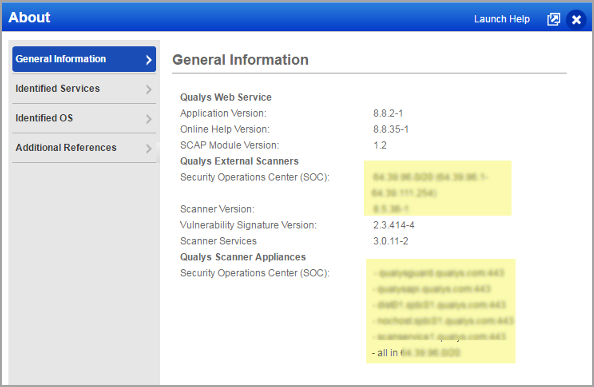Click the Qualys External Scanners heading

point(239,161)
